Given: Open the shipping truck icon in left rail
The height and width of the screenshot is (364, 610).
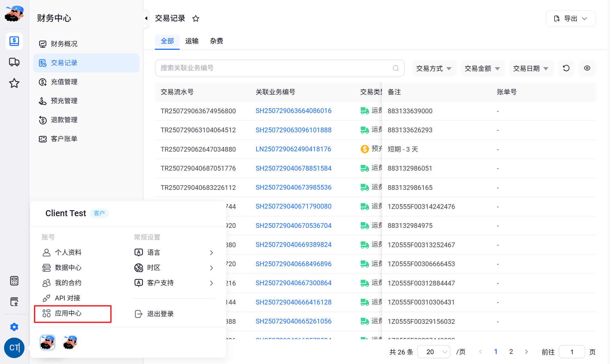Looking at the screenshot, I should pos(14,62).
